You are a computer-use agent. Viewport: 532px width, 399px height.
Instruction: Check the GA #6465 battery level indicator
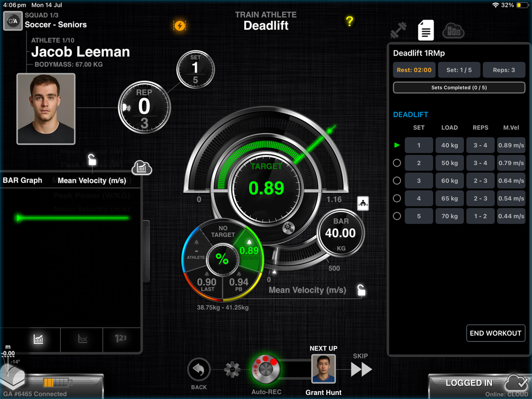57,382
